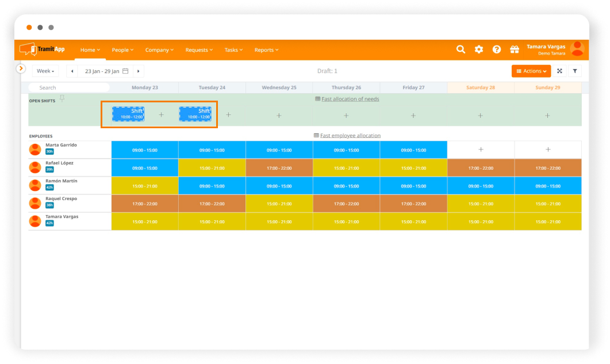610x364 pixels.
Task: Click the gift box icon
Action: [515, 49]
